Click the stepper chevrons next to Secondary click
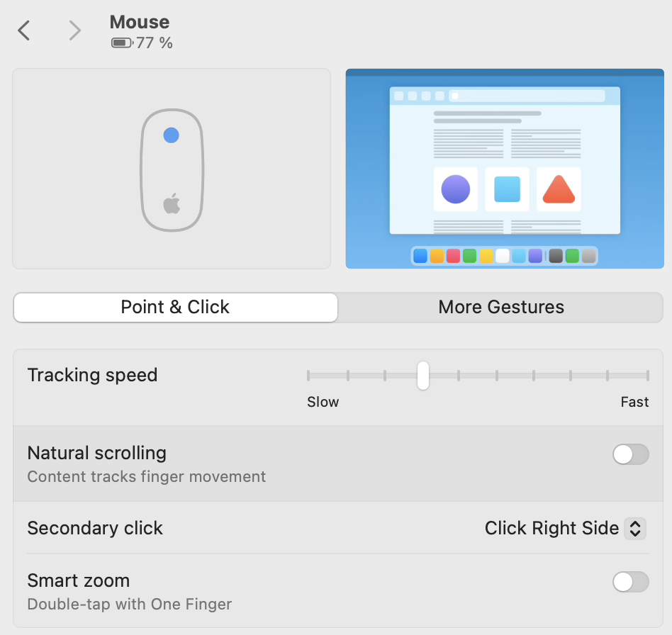Viewport: 672px width, 635px height. point(635,528)
